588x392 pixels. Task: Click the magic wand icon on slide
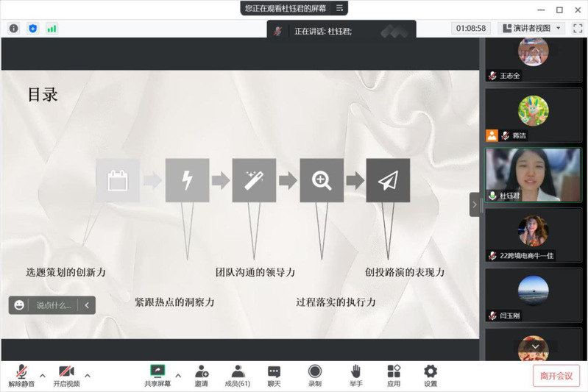(254, 181)
